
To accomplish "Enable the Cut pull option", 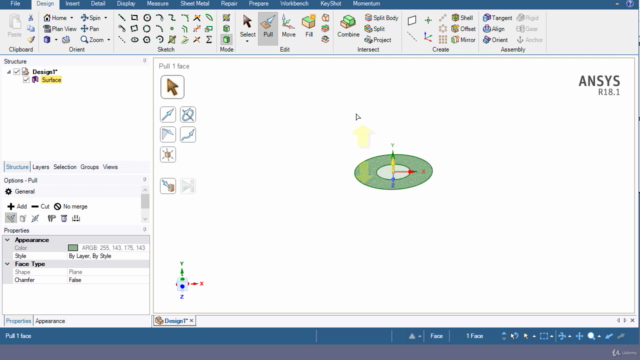I will (x=40, y=207).
